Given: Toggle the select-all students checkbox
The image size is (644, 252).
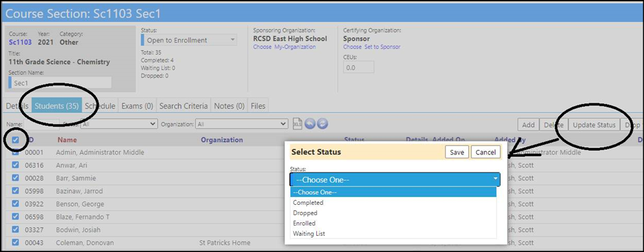Looking at the screenshot, I should pos(16,140).
